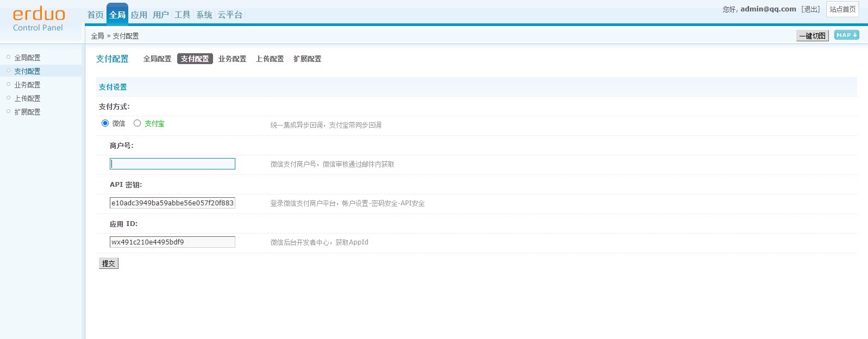This screenshot has height=339, width=868.
Task: Click the API 密钥 input field
Action: pyautogui.click(x=172, y=203)
